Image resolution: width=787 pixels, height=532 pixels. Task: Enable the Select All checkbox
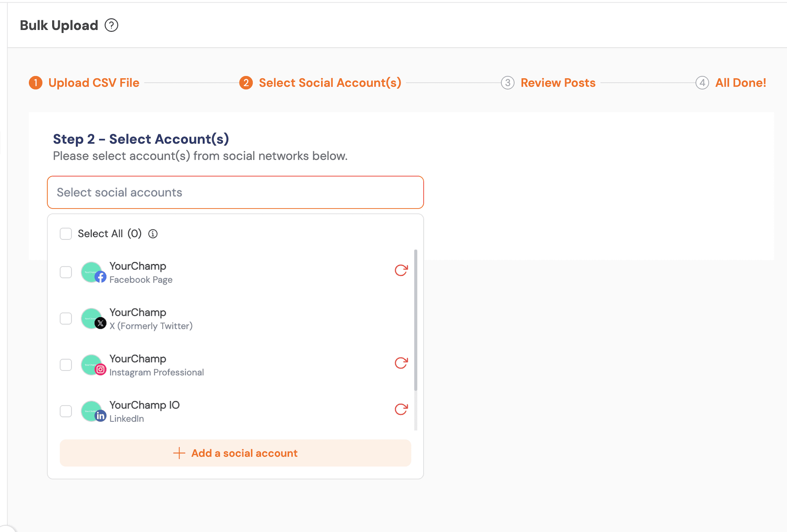[66, 233]
